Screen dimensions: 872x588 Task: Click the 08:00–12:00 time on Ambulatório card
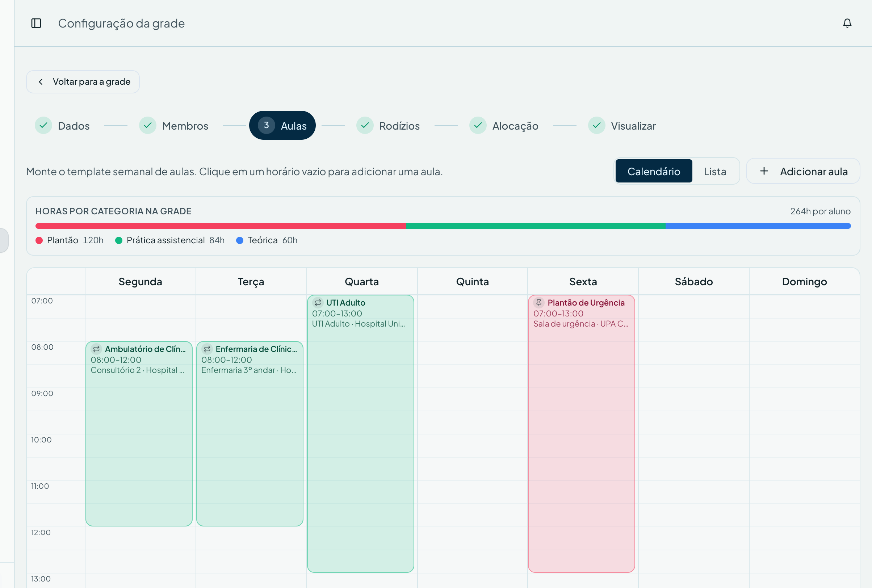pos(116,360)
